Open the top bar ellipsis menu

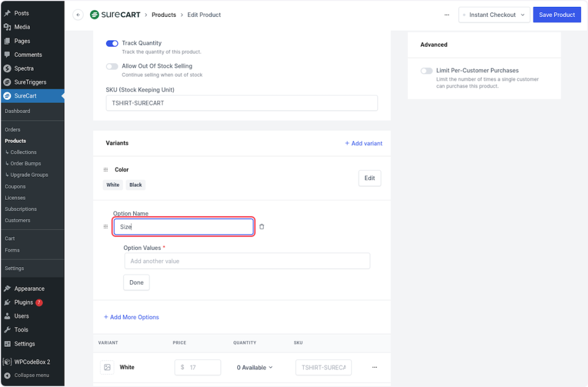click(447, 15)
